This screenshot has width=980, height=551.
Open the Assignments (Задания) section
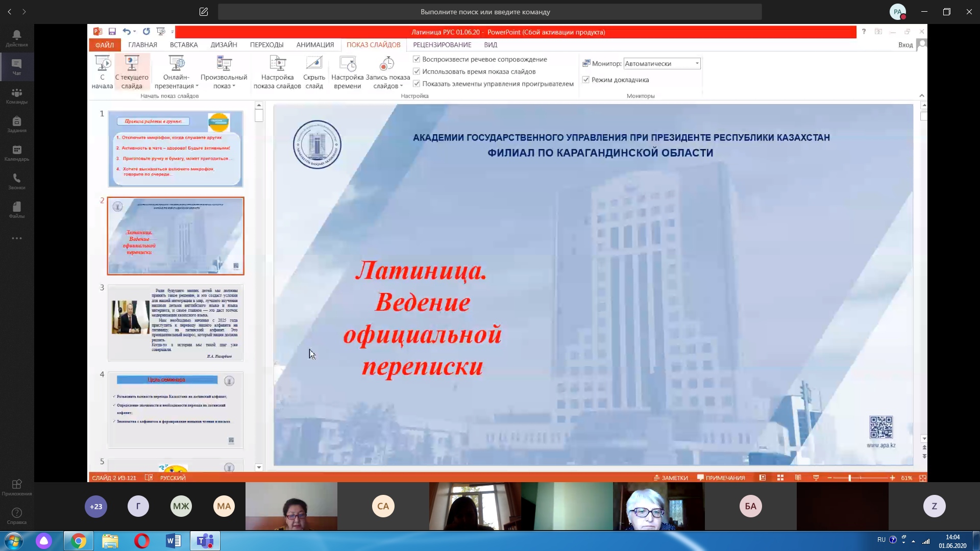pyautogui.click(x=17, y=124)
